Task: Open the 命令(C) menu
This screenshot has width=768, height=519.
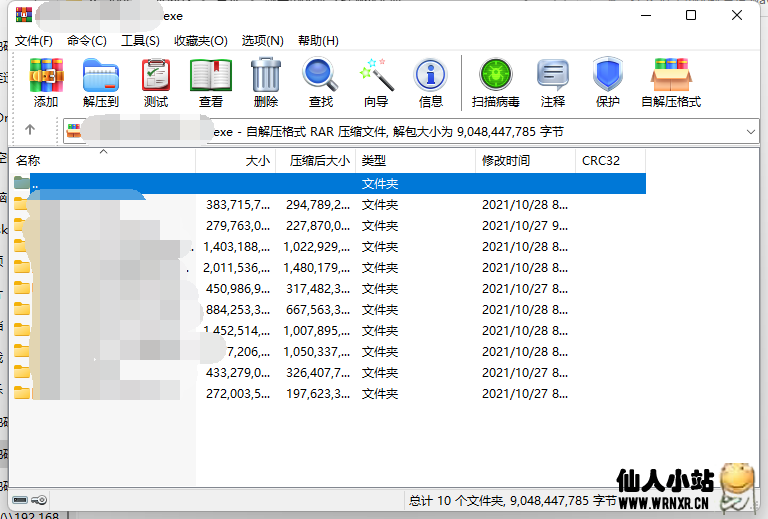Action: (x=87, y=41)
